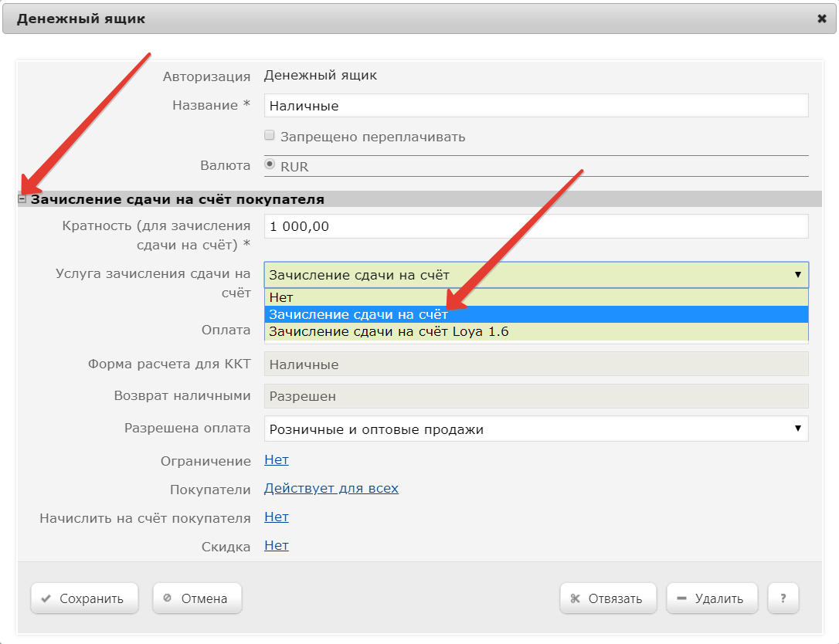Click the Кратность field showing 1 000,00
This screenshot has width=839, height=644.
[x=536, y=226]
